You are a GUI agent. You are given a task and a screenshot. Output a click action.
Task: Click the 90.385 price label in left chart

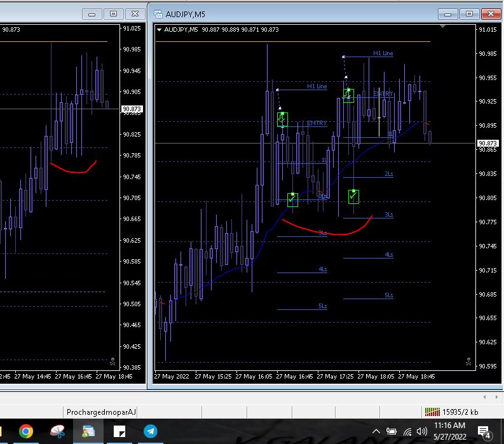132,367
